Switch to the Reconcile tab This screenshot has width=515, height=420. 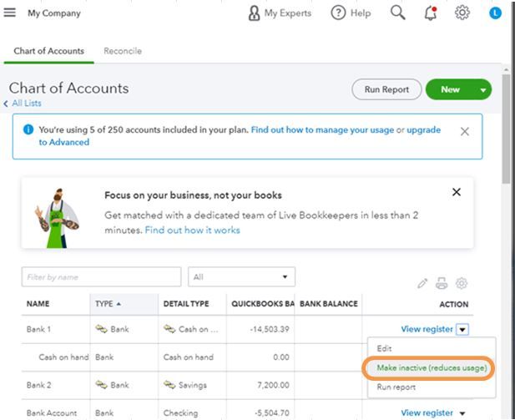(123, 51)
